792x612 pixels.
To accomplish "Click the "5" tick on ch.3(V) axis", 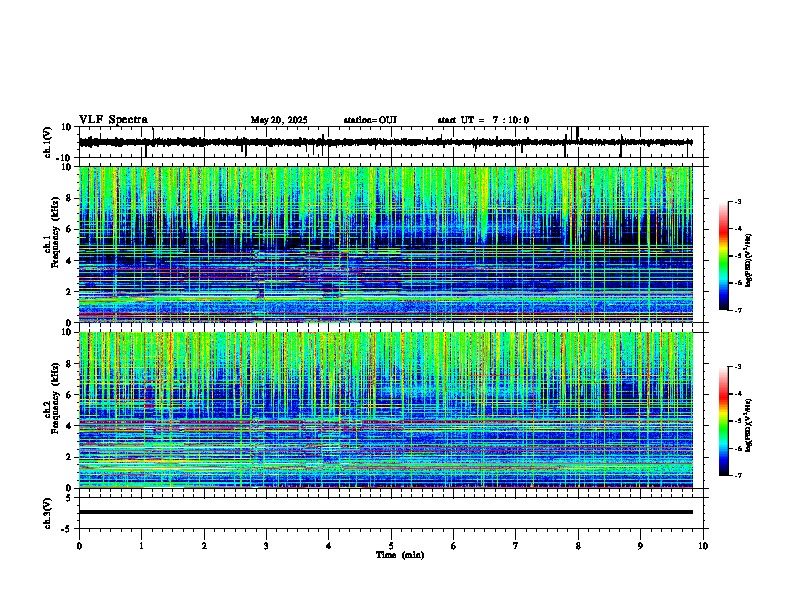I will pos(69,498).
